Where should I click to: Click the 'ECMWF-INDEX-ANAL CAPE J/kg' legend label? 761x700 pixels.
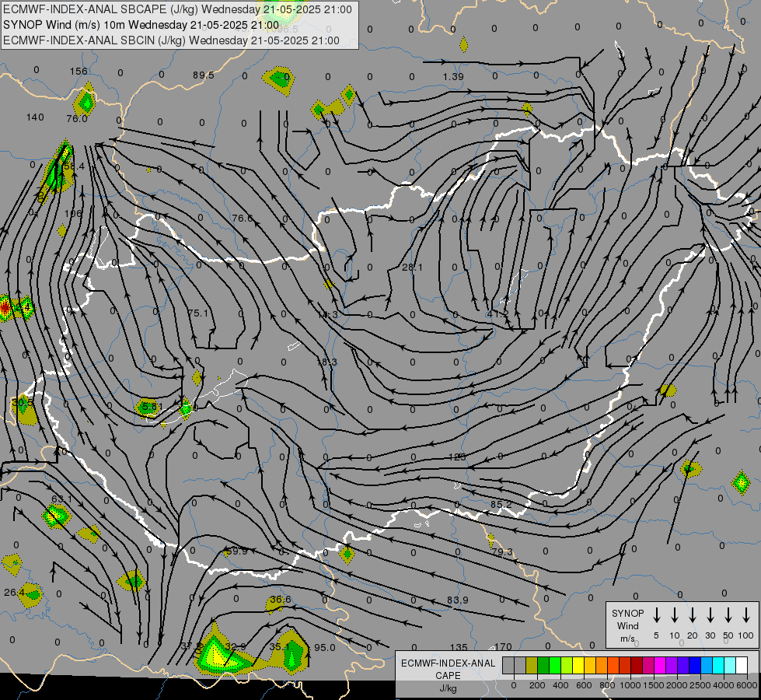pyautogui.click(x=448, y=676)
